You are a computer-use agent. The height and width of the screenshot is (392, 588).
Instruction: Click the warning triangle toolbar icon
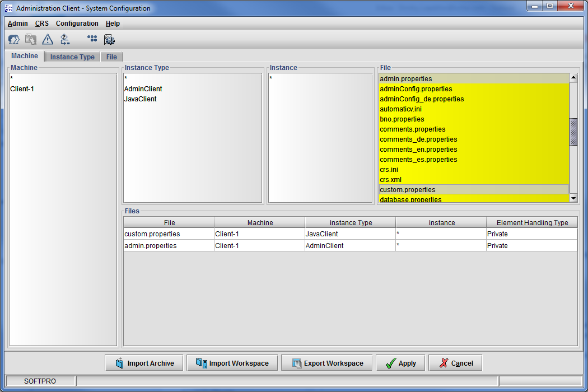[48, 39]
